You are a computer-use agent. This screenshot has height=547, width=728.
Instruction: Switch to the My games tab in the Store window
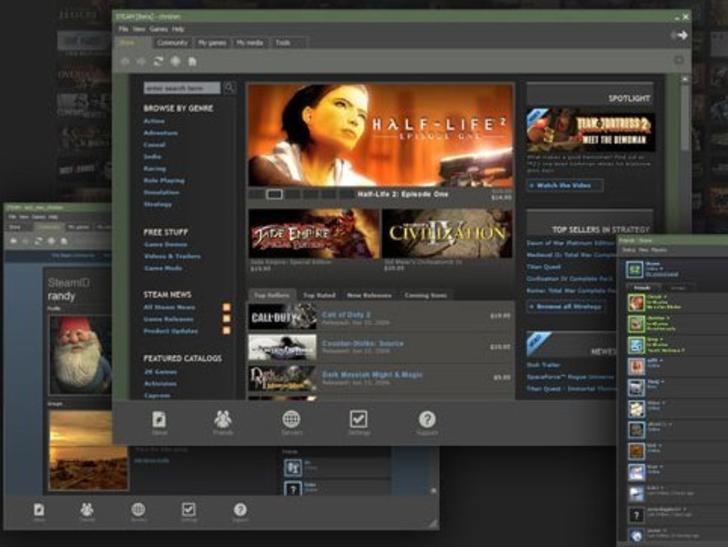click(x=212, y=43)
